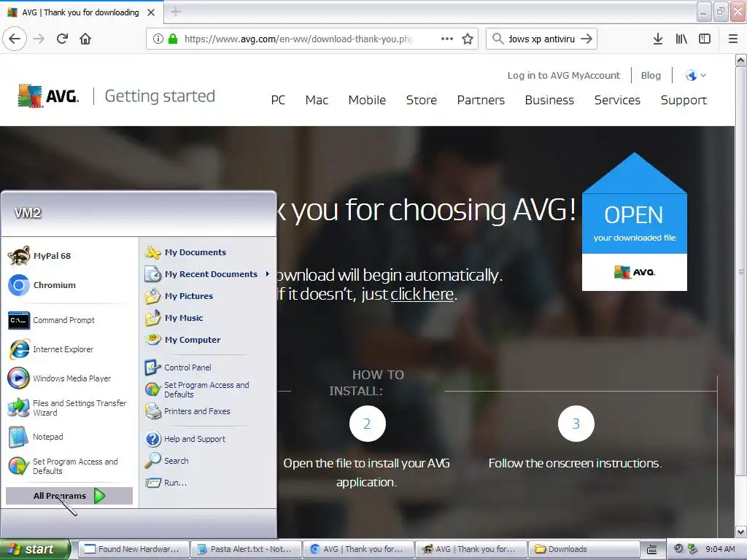747x560 pixels.
Task: Expand All Programs list
Action: (x=69, y=496)
